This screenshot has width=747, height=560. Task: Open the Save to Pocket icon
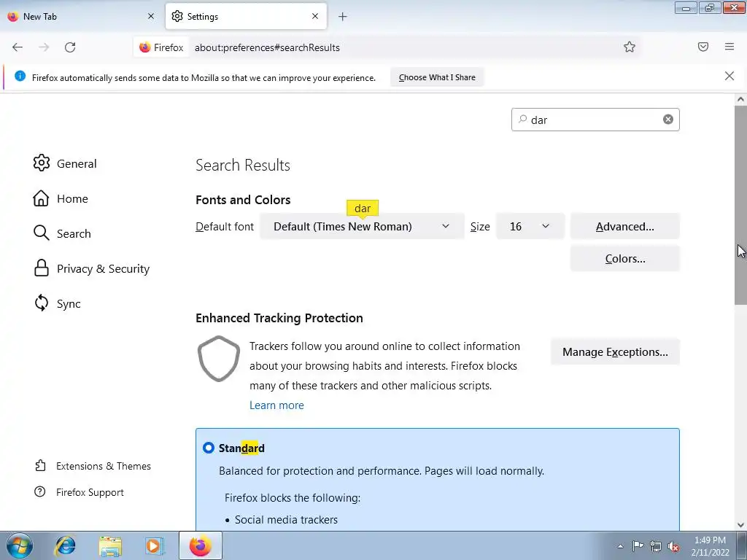click(x=703, y=47)
